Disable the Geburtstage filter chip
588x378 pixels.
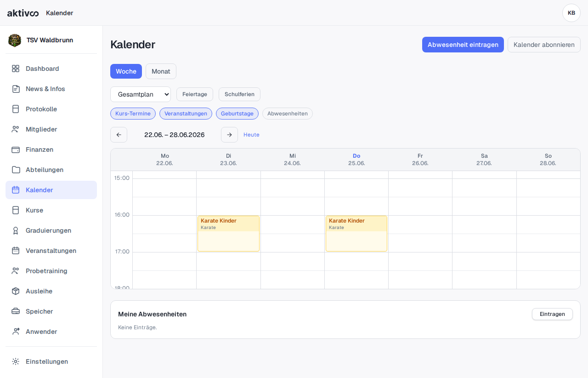point(237,114)
